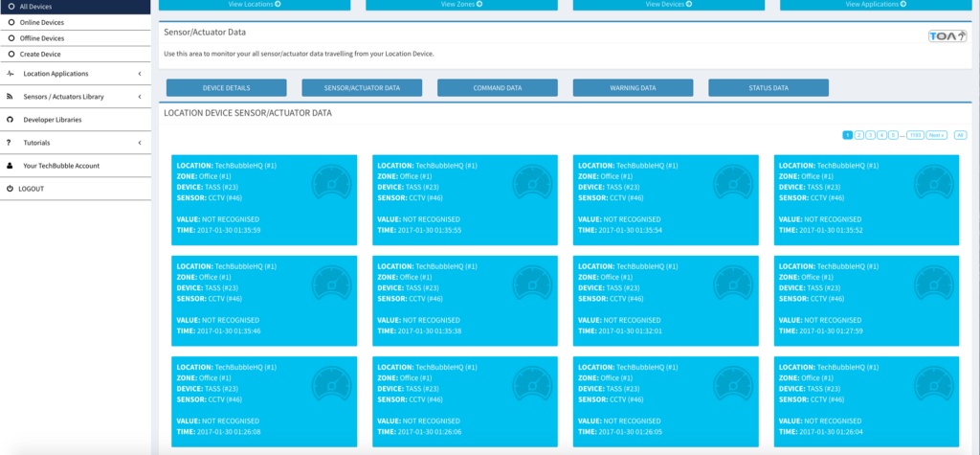Click time text 2017-01-30 01:27:59
The image size is (980, 455).
(x=831, y=330)
